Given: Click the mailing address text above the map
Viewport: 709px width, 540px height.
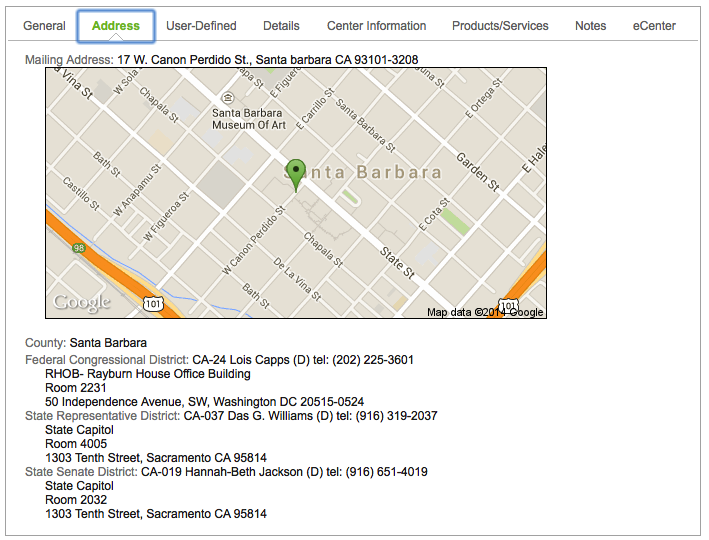Looking at the screenshot, I should pos(267,60).
